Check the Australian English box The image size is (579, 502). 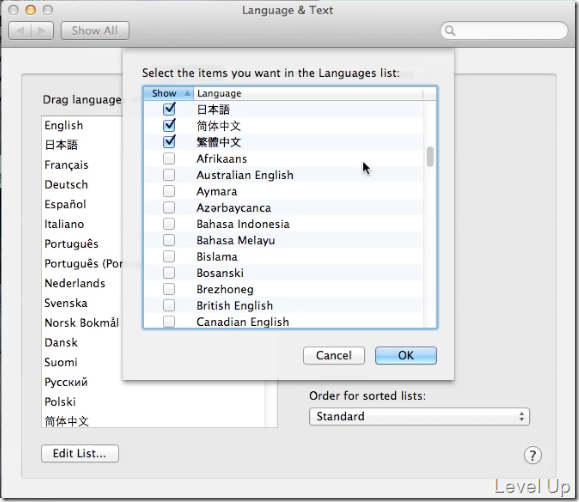click(x=169, y=175)
